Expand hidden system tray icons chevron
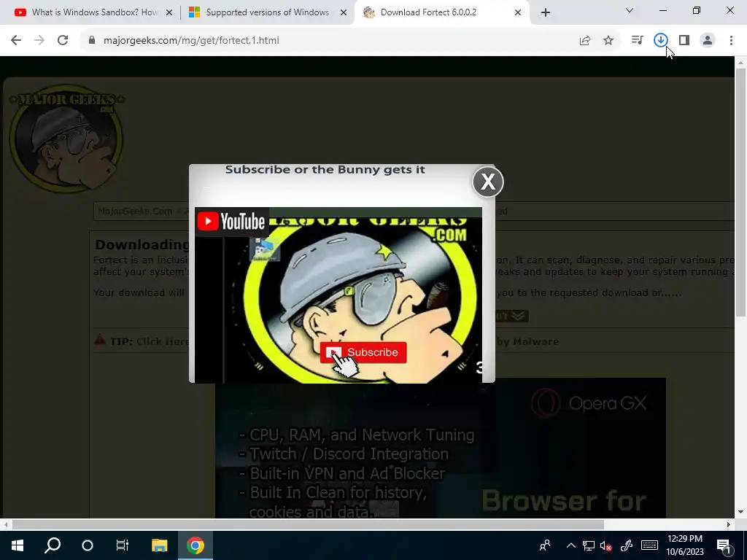Viewport: 747px width, 560px height. (570, 545)
